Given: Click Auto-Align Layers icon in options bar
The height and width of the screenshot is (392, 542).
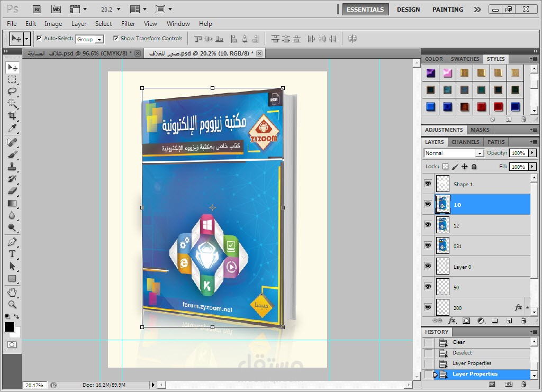Looking at the screenshot, I should point(352,39).
